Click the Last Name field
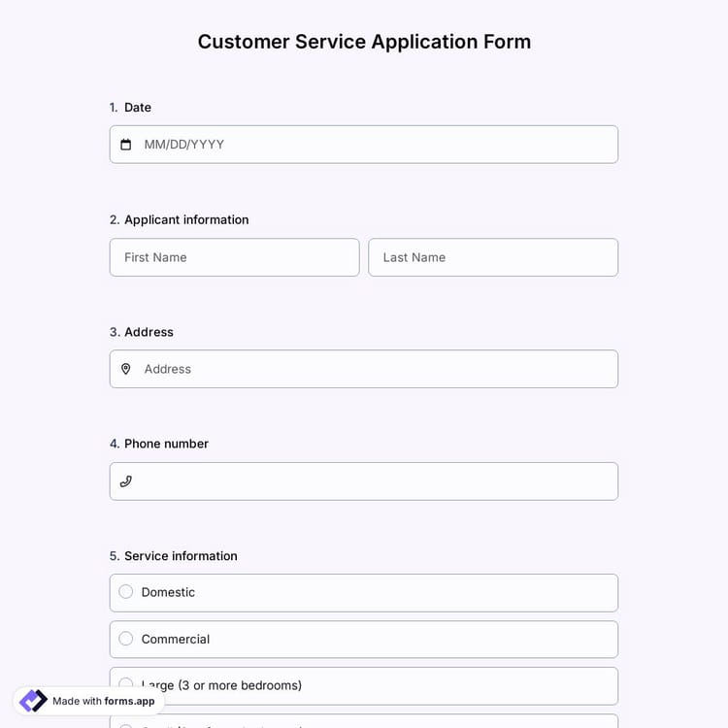The height and width of the screenshot is (728, 728). point(492,257)
